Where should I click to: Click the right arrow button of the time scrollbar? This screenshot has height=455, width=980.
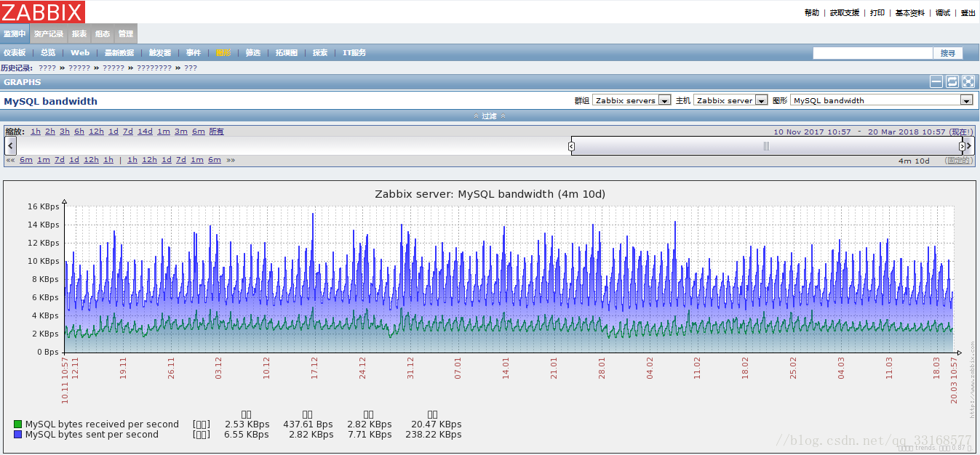968,146
